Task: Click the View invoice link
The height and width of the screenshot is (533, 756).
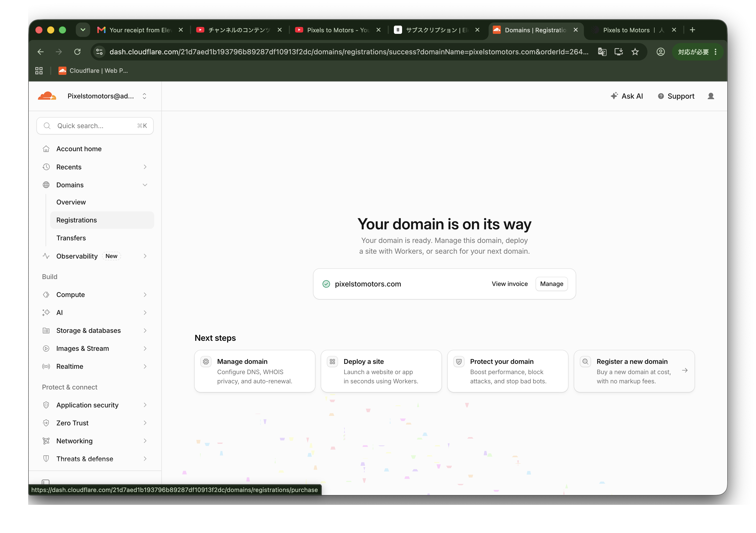Action: click(x=509, y=284)
